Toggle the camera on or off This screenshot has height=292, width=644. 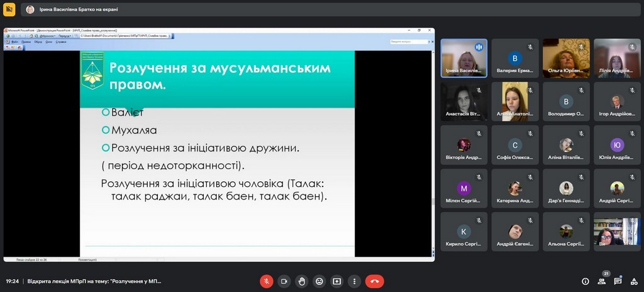coord(284,281)
